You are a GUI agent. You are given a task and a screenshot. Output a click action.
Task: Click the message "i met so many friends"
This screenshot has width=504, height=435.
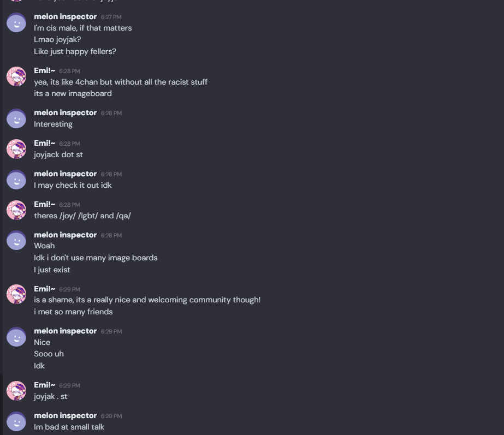[73, 312]
